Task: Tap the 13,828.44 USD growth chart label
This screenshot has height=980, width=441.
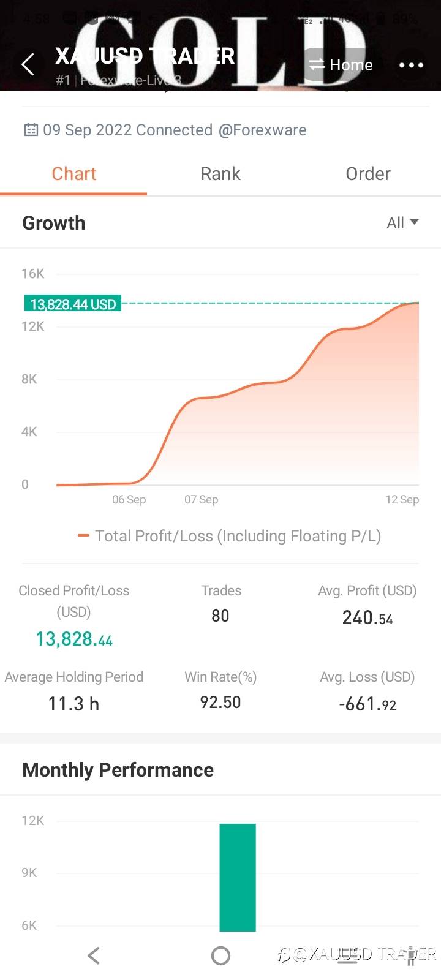Action: 73,304
